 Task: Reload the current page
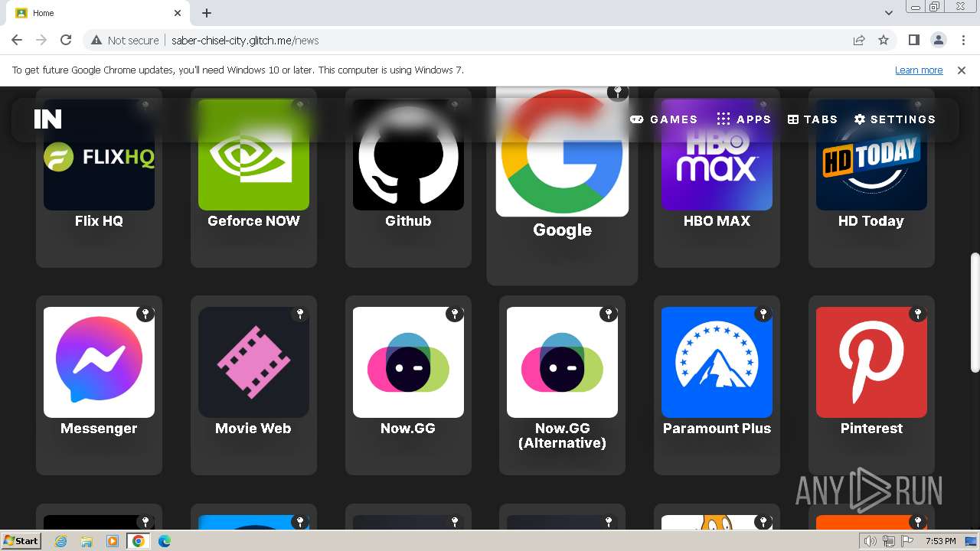point(66,40)
